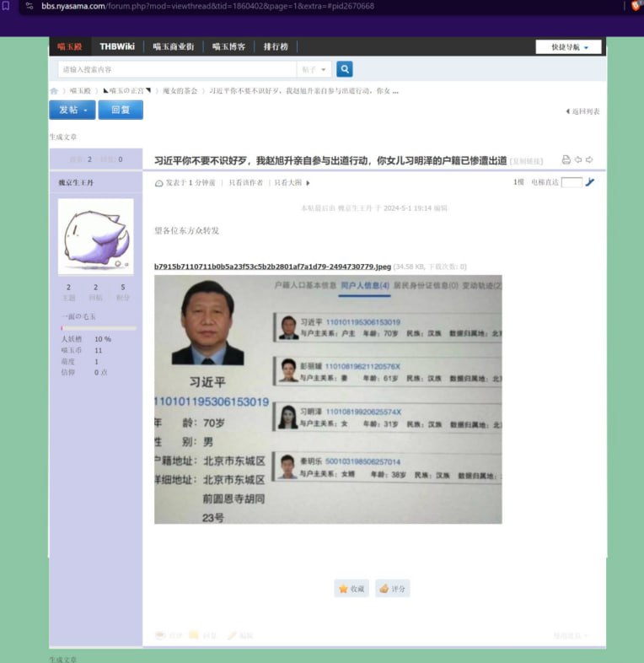The image size is (644, 663).
Task: Click the 人妖槽 10 % value
Action: (103, 339)
